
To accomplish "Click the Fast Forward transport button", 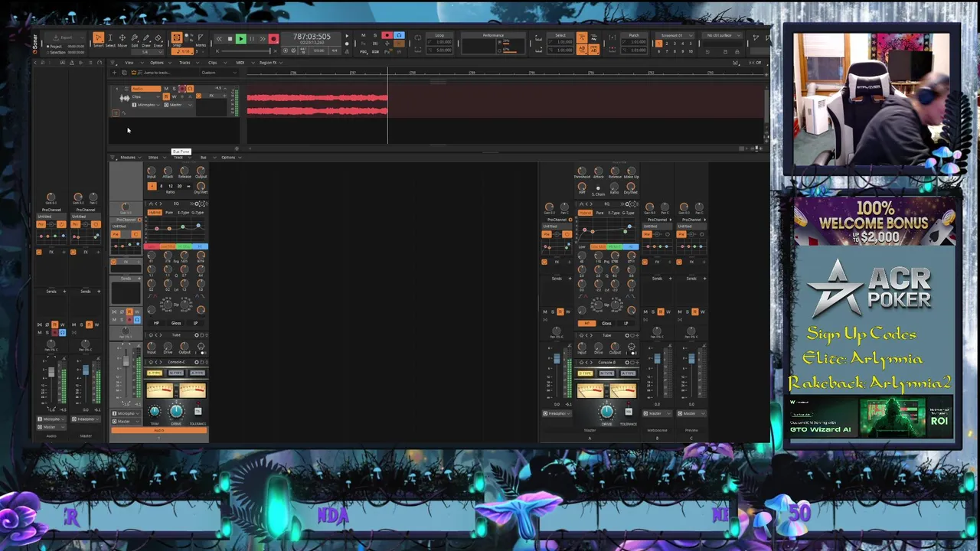I will pos(263,39).
